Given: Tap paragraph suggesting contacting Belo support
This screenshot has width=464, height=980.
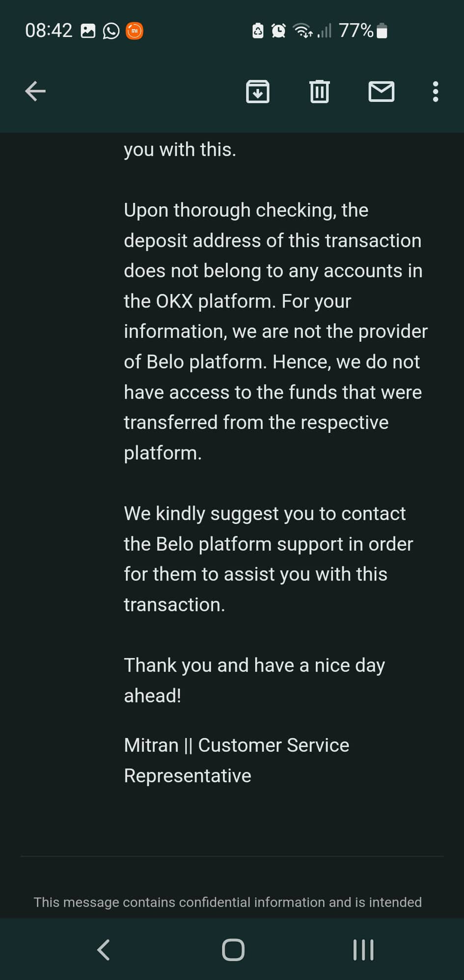Looking at the screenshot, I should coord(268,559).
